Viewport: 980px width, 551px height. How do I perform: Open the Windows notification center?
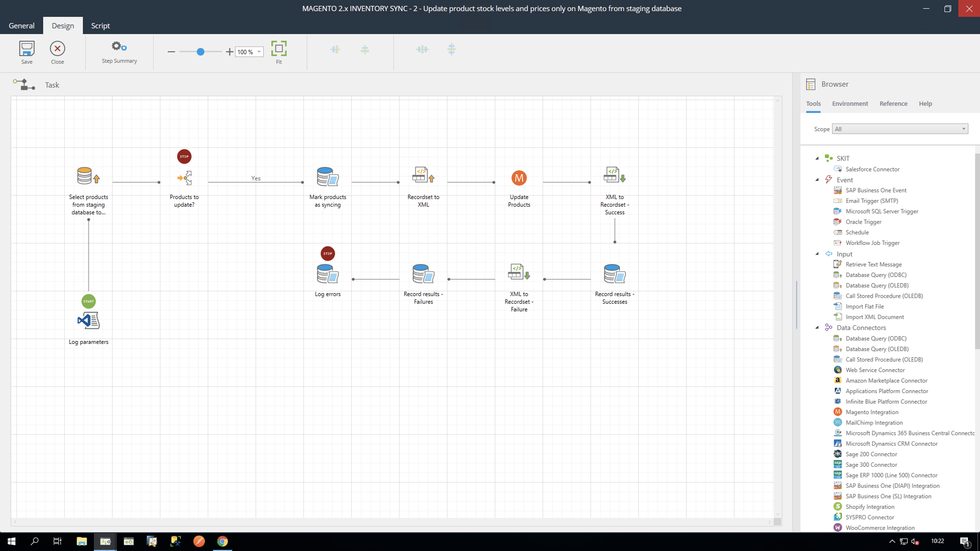(x=965, y=541)
